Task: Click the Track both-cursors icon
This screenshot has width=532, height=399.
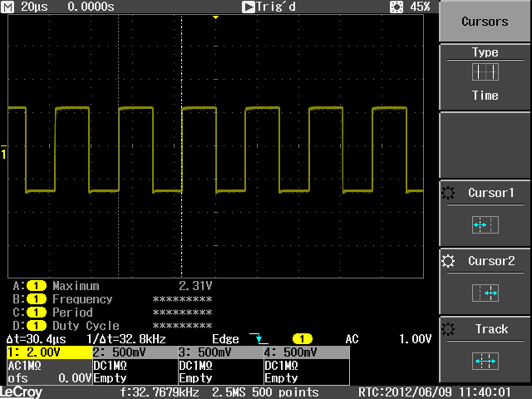Action: pos(485,361)
